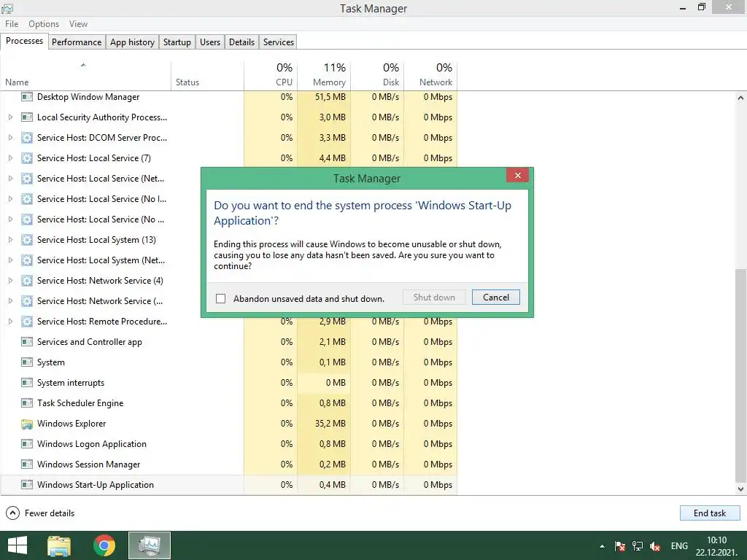
Task: Click the Action Center flag tray icon
Action: click(620, 546)
